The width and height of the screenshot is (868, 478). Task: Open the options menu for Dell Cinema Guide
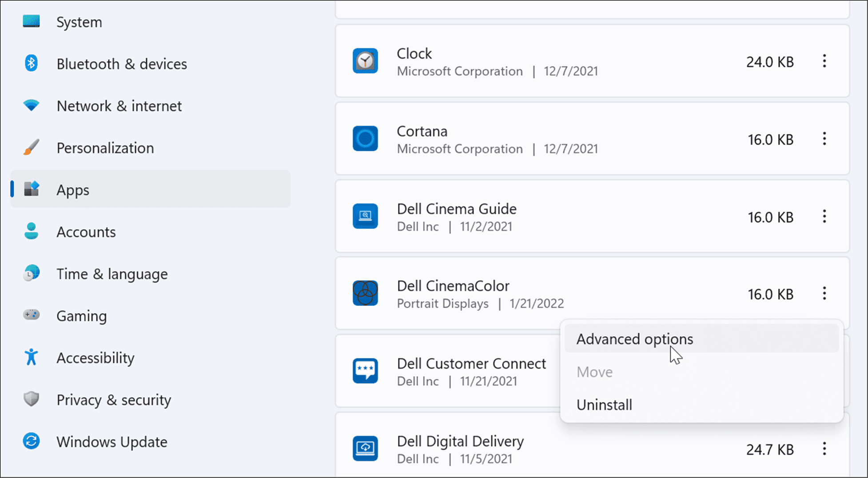click(824, 217)
